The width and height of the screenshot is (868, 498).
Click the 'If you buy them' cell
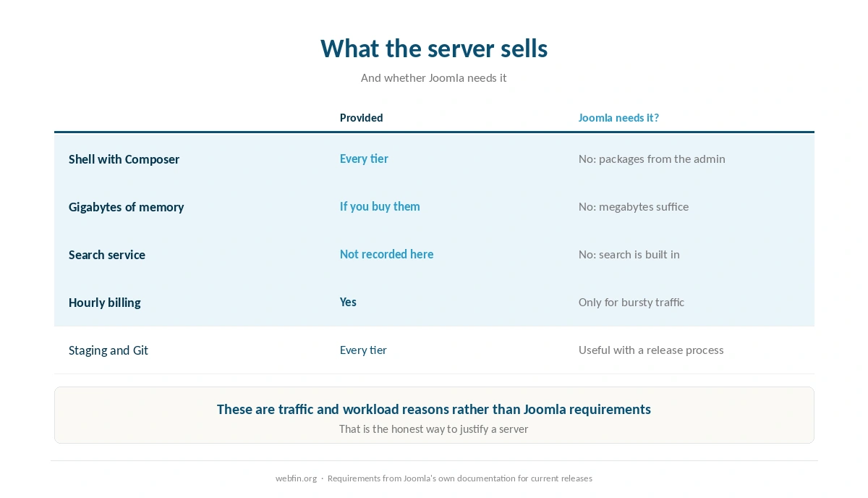click(x=380, y=206)
